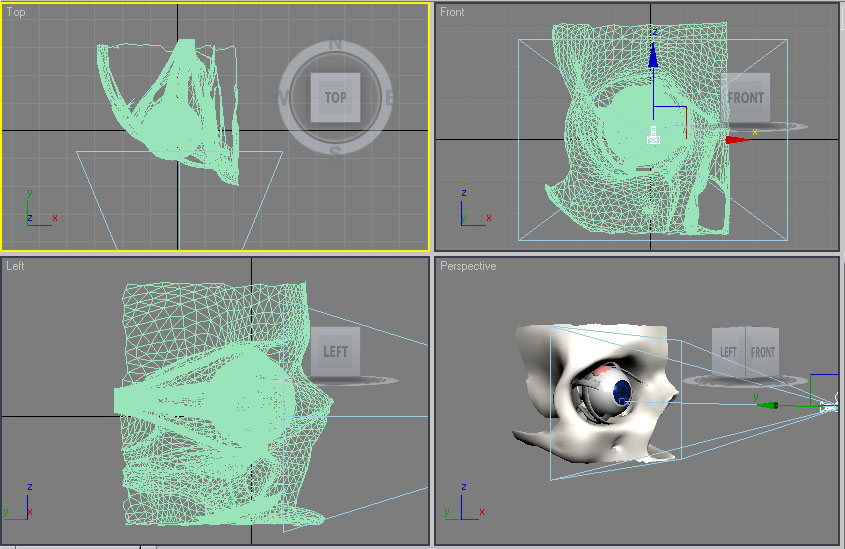Grab the blue Z-axis arrow in Front viewport

click(x=653, y=55)
